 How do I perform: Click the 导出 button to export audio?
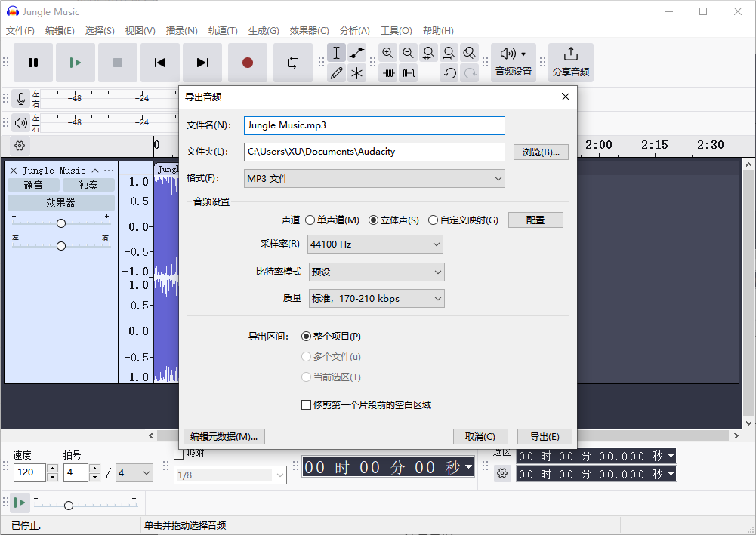pos(544,436)
